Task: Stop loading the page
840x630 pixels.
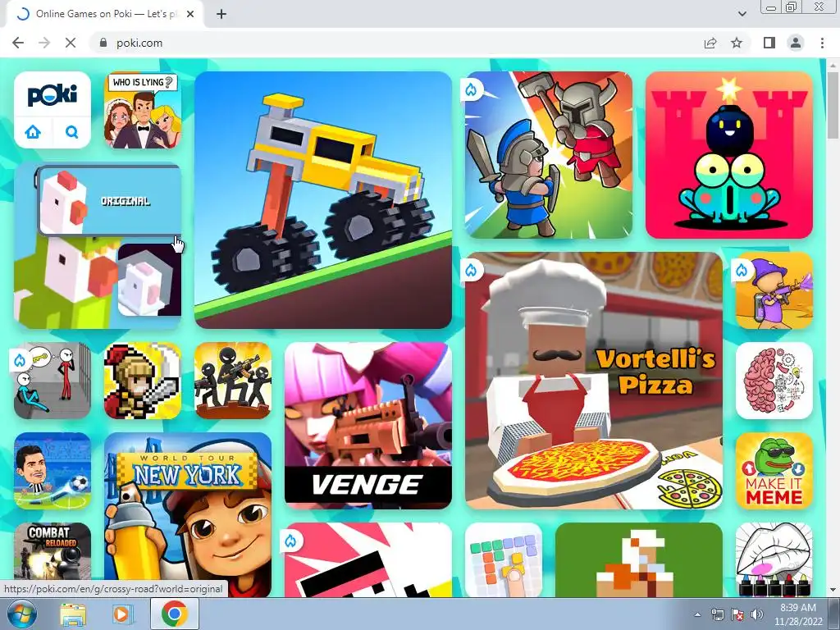Action: coord(71,43)
